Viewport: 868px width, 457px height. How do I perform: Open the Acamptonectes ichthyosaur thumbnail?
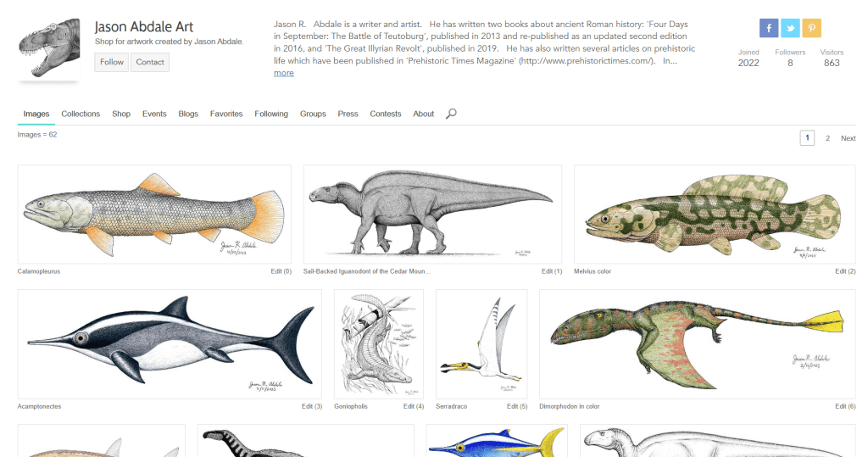click(x=170, y=343)
